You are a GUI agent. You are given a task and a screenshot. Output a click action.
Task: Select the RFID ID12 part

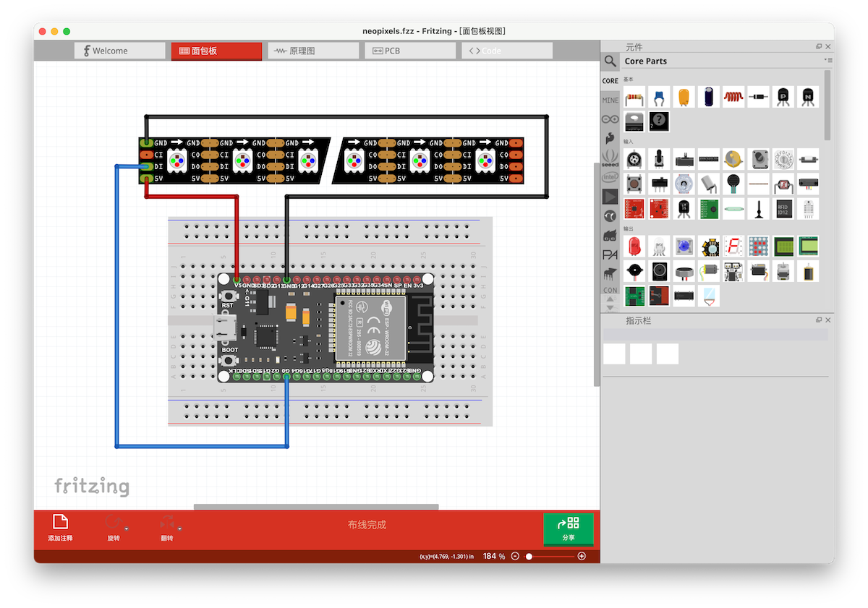tap(783, 209)
